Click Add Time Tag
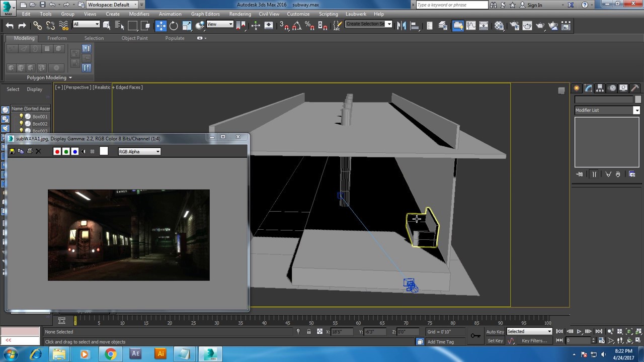 click(x=440, y=342)
